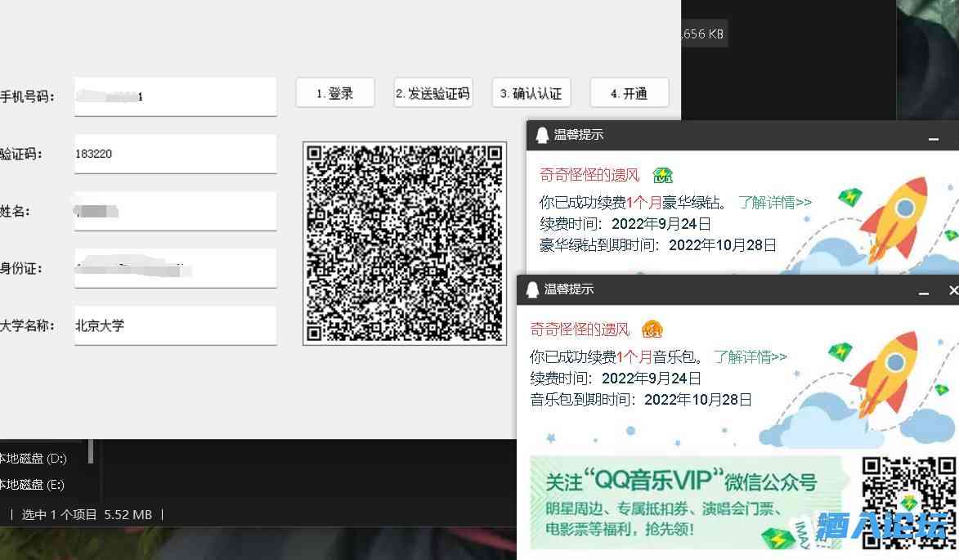Minimize the 音乐包 renewal popup
959x560 pixels.
[x=924, y=291]
